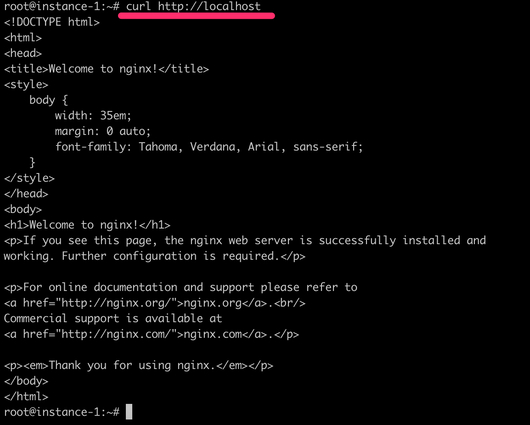Click the Thank you for using nginx line
530x425 pixels.
[139, 365]
